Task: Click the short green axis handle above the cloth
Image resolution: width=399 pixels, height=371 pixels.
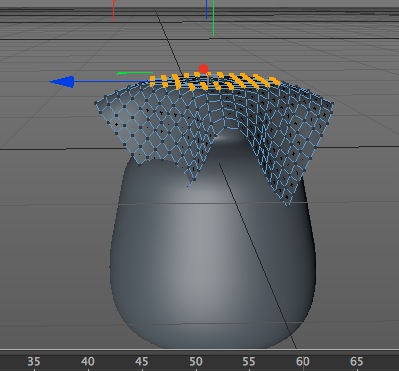Action: point(135,73)
